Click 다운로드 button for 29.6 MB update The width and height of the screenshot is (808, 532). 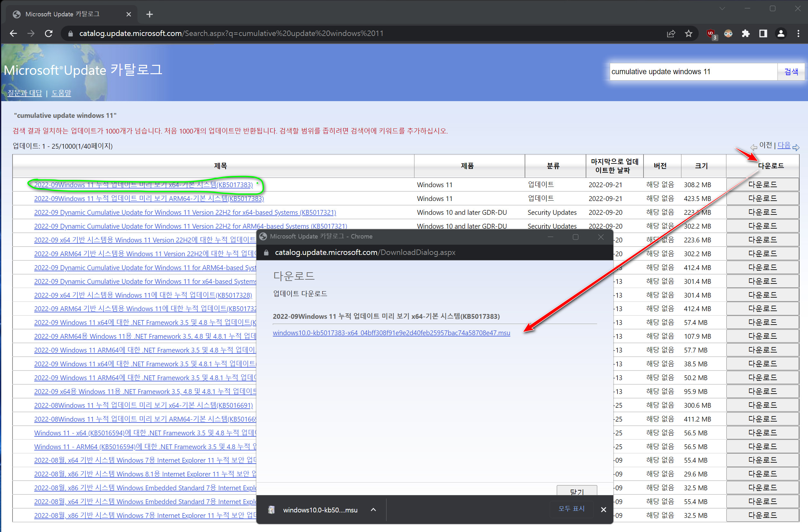coord(762,474)
